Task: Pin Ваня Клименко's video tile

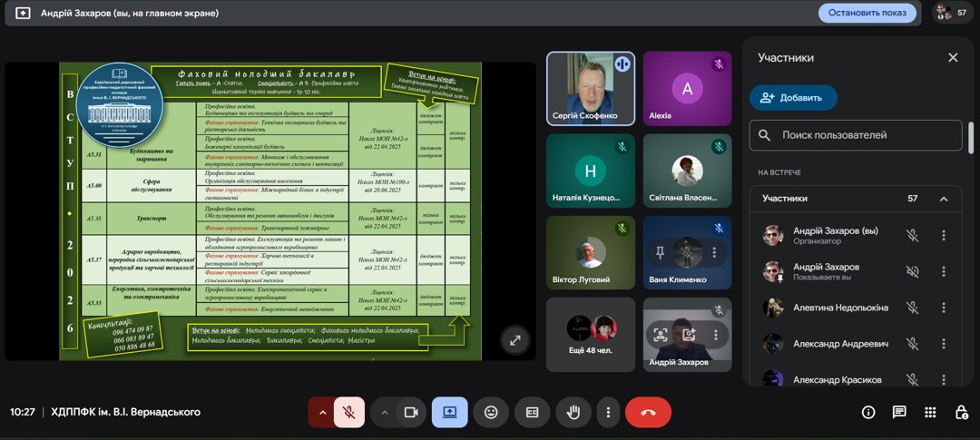Action: pyautogui.click(x=661, y=252)
